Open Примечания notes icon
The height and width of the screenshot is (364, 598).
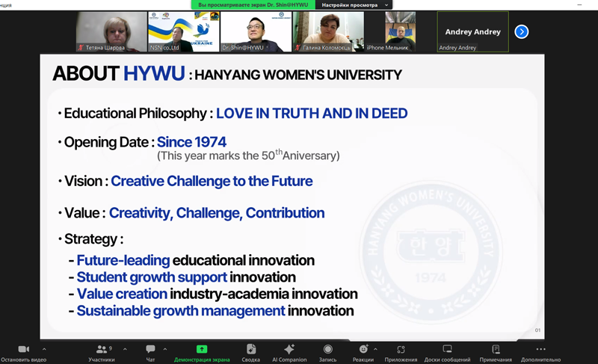click(496, 349)
